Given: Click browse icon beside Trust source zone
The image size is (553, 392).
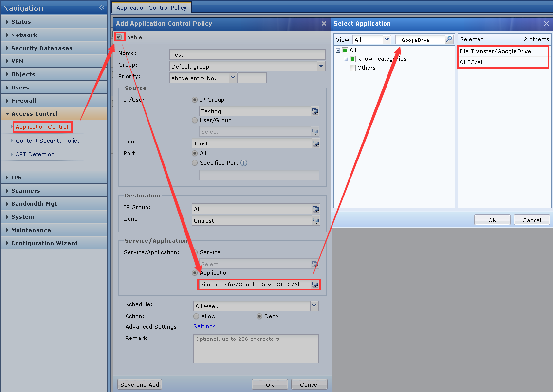Looking at the screenshot, I should pos(316,143).
